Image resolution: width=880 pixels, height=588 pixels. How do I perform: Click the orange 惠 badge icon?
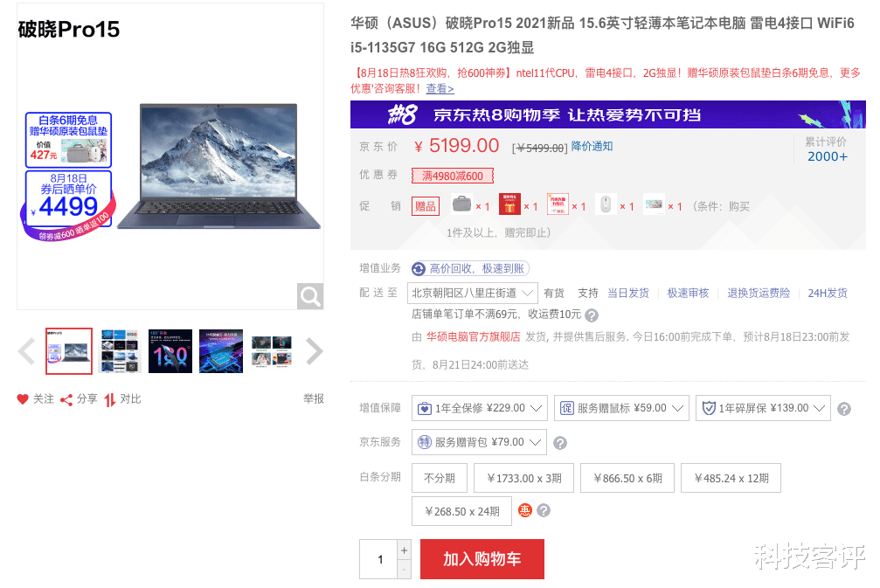524,510
